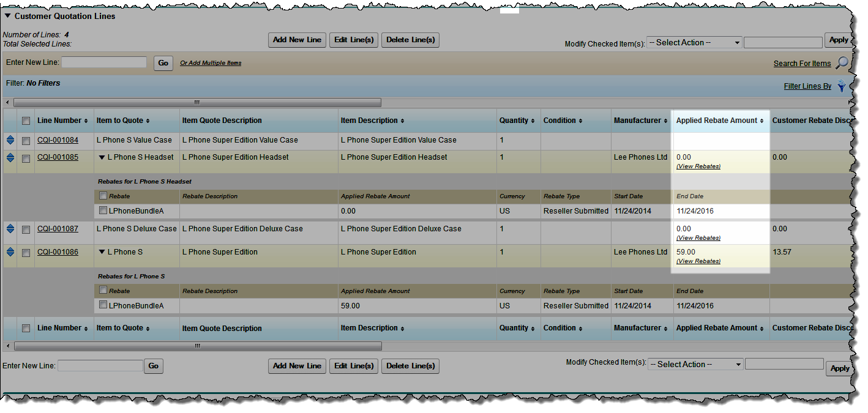Click the top Enter New Line text field
868x413 pixels.
[104, 62]
